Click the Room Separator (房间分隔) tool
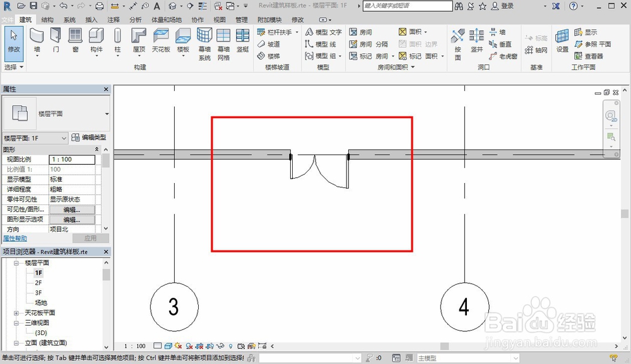The height and width of the screenshot is (364, 631). (369, 44)
